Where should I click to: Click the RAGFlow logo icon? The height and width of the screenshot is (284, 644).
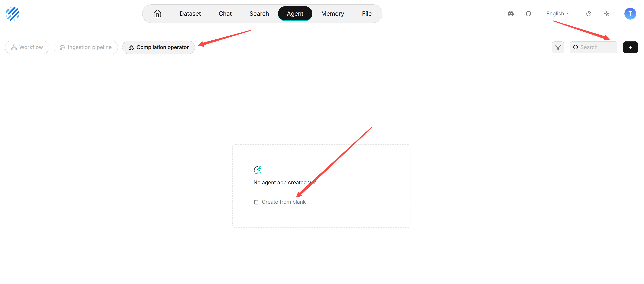[x=12, y=13]
